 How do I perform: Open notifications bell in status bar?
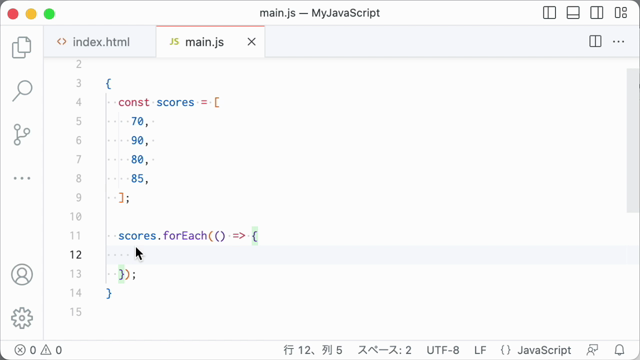point(619,350)
